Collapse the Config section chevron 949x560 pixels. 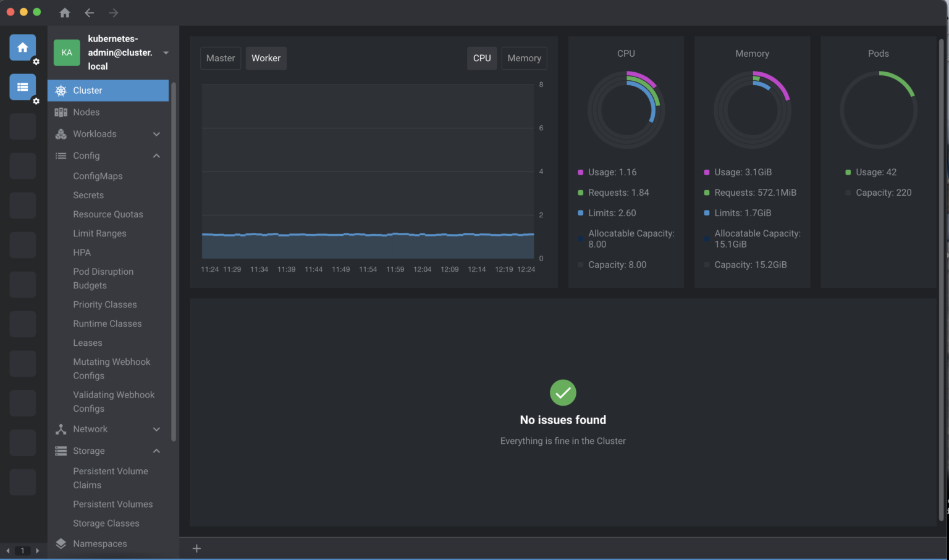(156, 156)
